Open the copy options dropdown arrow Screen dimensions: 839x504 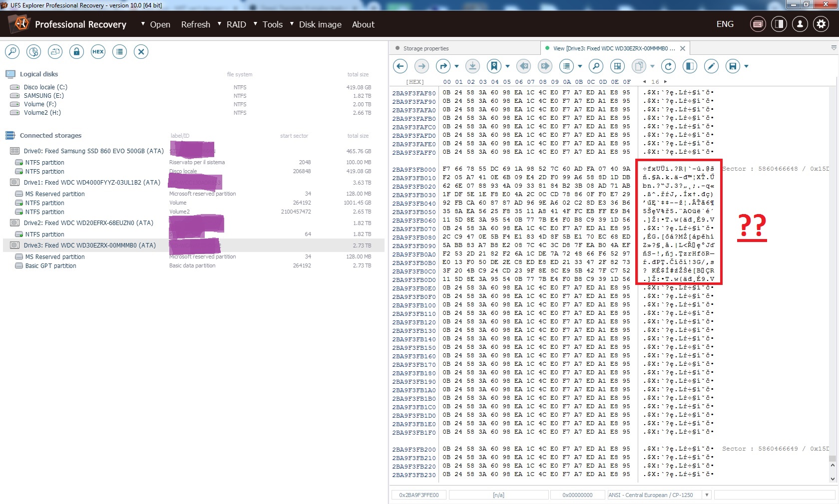(x=652, y=66)
